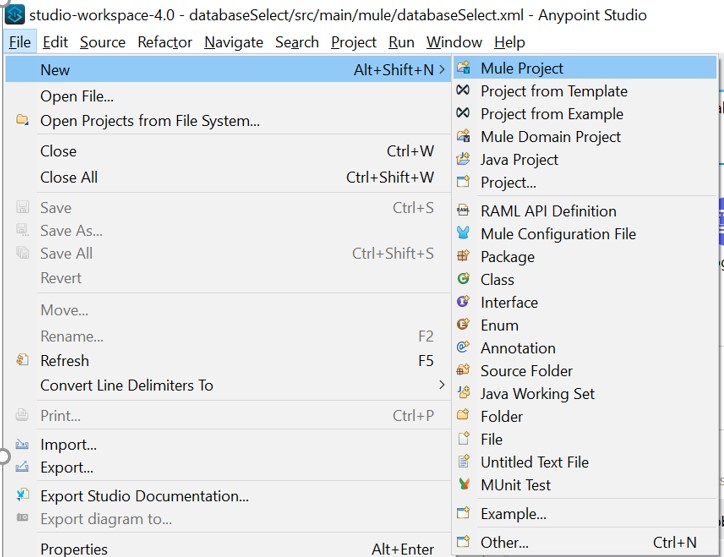The height and width of the screenshot is (557, 724).
Task: Click the RAML API Definition icon
Action: pos(463,211)
